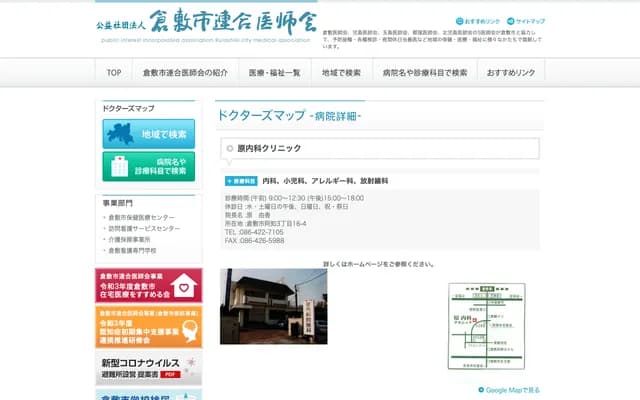This screenshot has height=400, width=640.
Task: Click the ドクターズマップ sidebar heading
Action: pyautogui.click(x=128, y=109)
